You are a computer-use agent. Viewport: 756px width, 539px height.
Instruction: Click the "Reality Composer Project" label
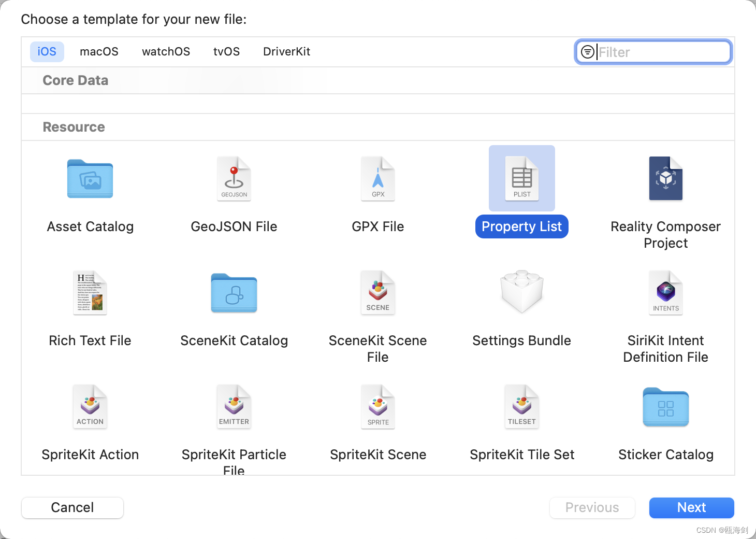point(666,235)
